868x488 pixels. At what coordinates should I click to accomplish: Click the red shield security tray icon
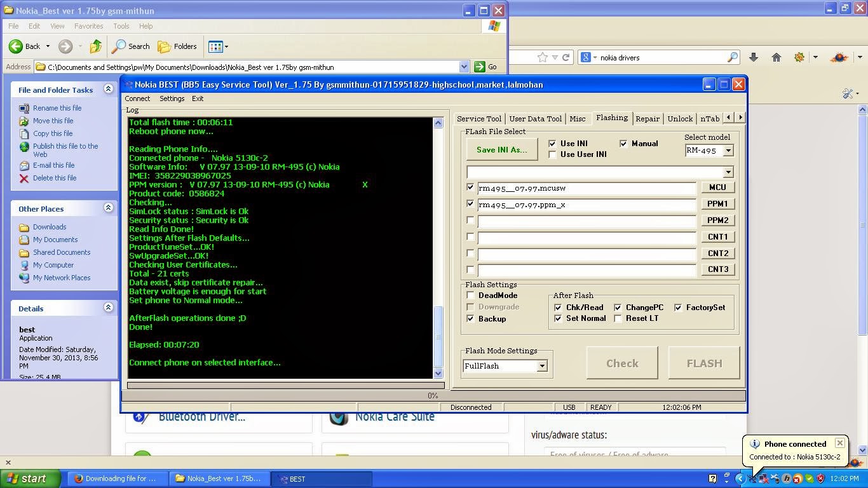820,478
